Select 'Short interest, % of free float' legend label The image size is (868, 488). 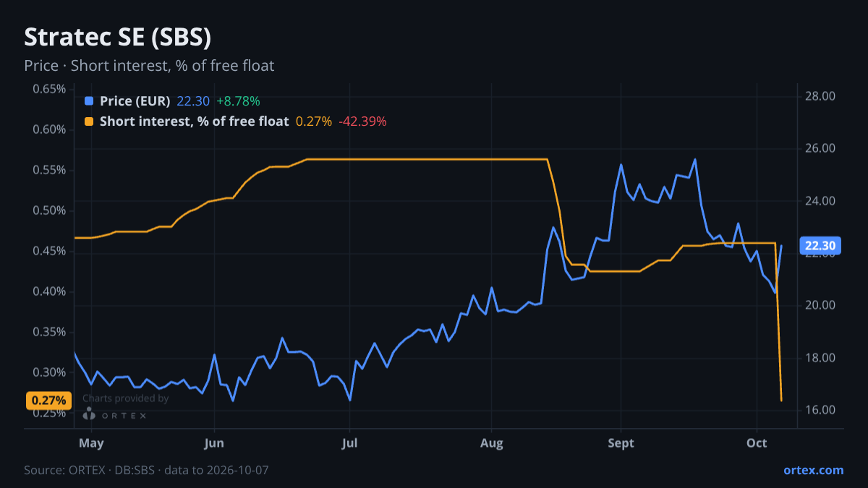click(195, 121)
